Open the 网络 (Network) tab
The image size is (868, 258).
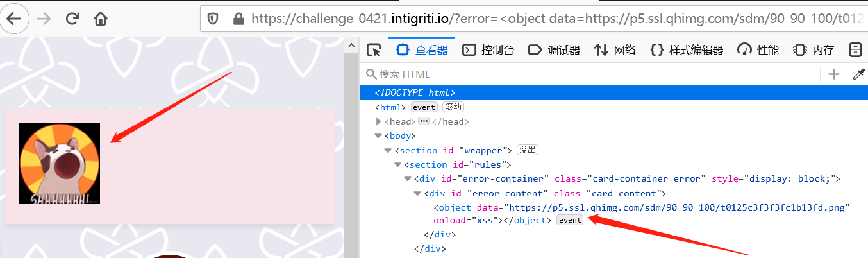point(615,50)
